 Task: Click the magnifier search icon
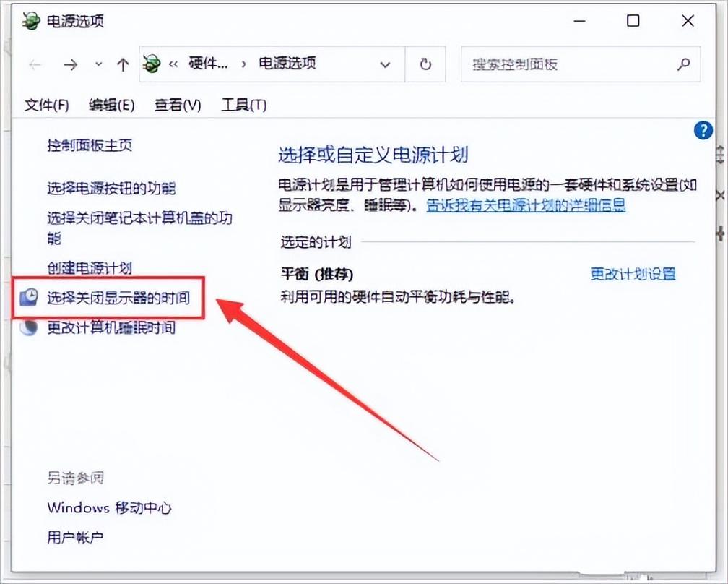[683, 64]
